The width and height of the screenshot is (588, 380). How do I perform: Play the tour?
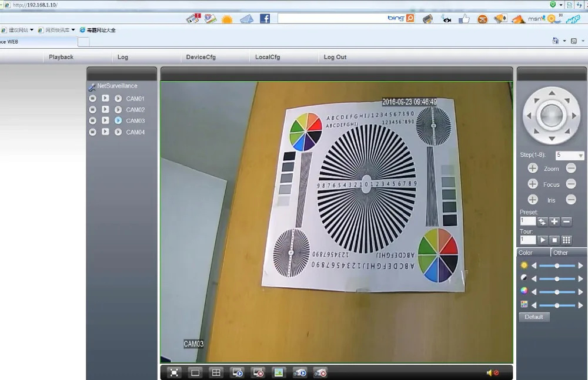point(542,240)
